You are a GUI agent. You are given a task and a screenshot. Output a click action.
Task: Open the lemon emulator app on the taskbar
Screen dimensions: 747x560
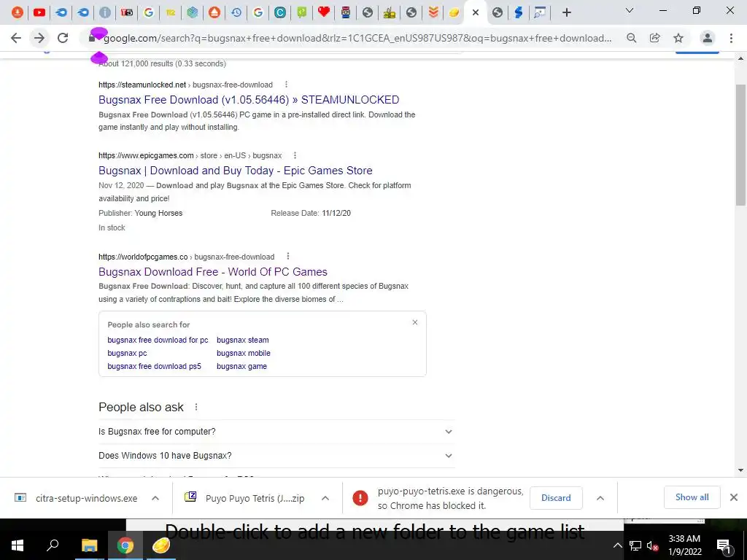[161, 545]
